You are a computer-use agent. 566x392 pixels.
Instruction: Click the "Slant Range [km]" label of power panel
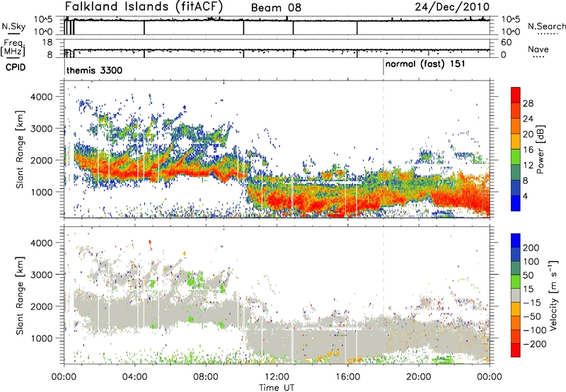[x=20, y=149]
